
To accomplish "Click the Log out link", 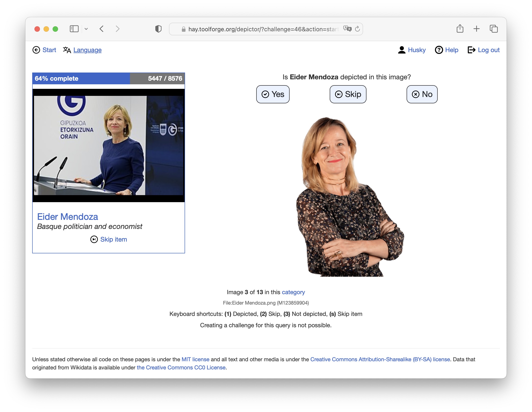I will coord(489,50).
